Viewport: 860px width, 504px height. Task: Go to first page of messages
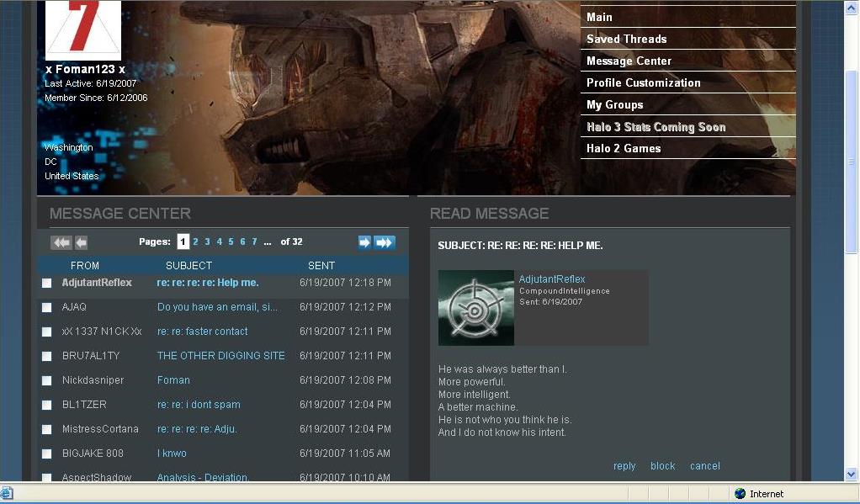[x=61, y=242]
